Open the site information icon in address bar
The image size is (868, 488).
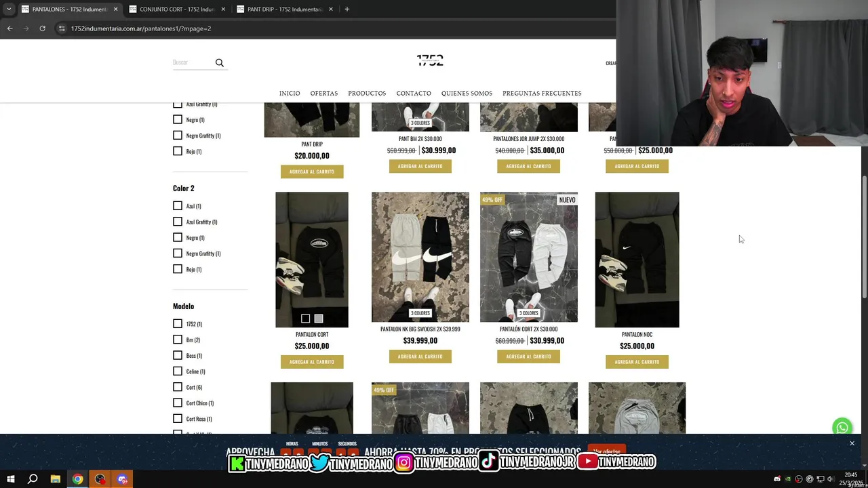62,28
